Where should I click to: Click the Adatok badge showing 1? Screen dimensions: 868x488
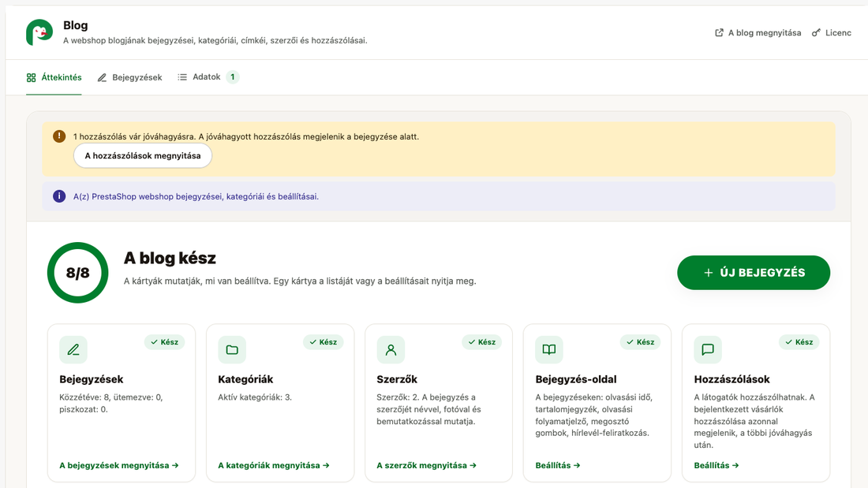click(233, 77)
